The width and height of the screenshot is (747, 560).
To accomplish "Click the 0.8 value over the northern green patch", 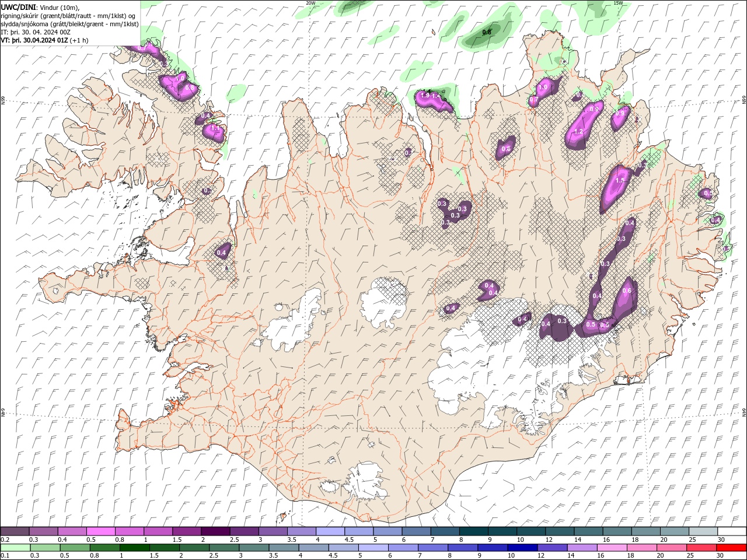I will pos(487,32).
